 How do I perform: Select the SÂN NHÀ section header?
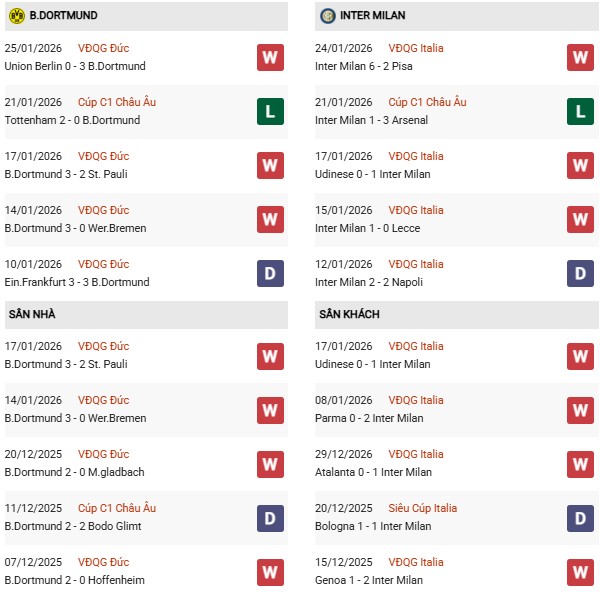pos(32,314)
